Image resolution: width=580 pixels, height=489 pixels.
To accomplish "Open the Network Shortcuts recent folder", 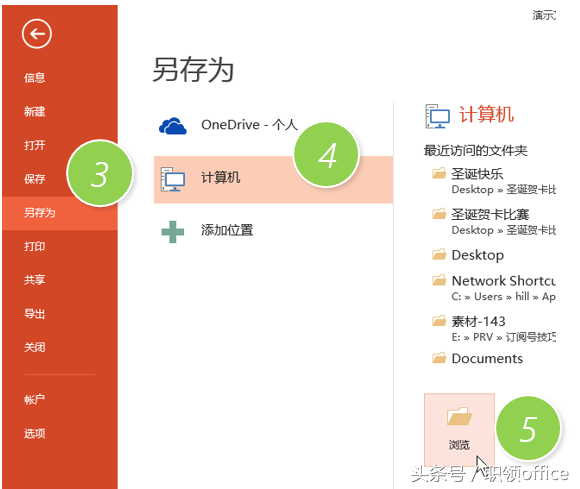I will pos(494,288).
